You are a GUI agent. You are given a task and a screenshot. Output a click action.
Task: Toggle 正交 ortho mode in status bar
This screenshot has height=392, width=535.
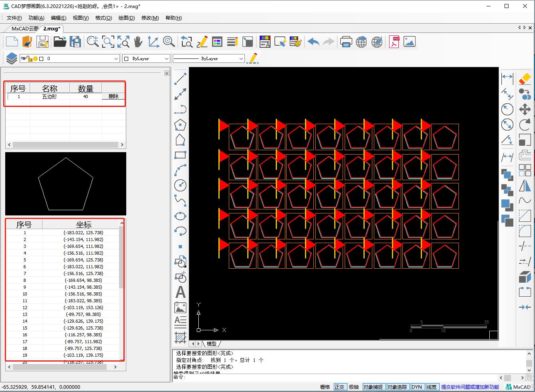(339, 387)
